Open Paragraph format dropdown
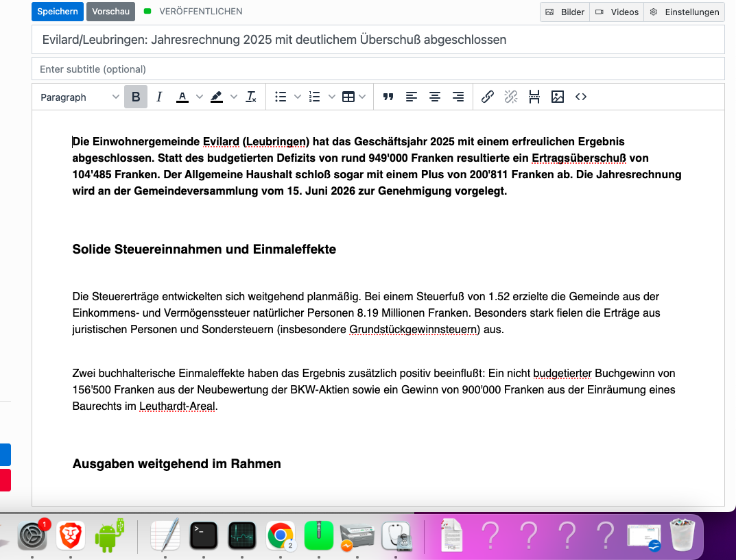736x560 pixels. (80, 97)
